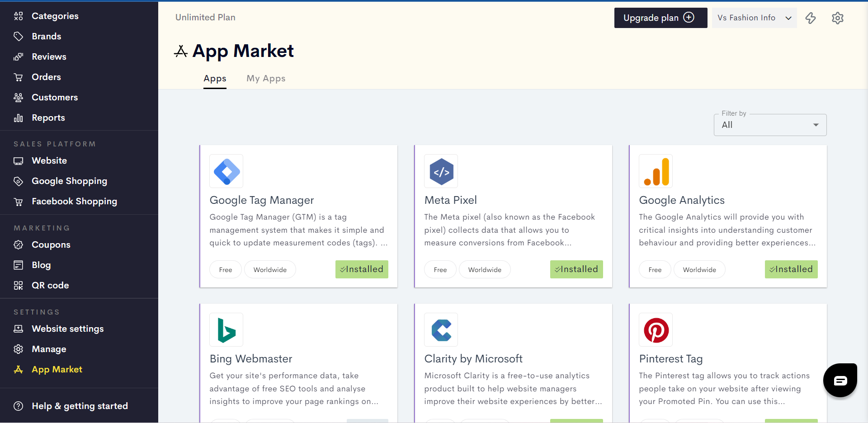Click the Bing Webmaster logo
Screen dimensions: 868x423
click(226, 330)
